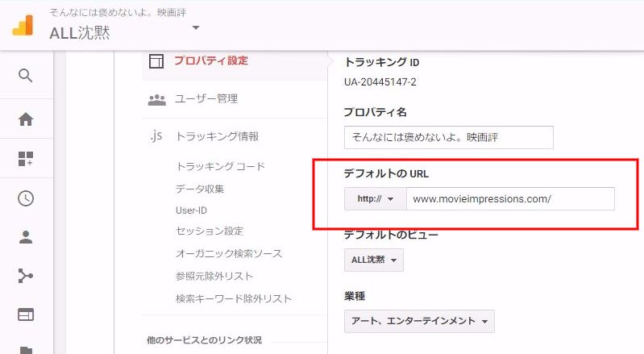Screen dimensions: 644x354
Task: Open 検索キーワード除外リスト link
Action: tap(234, 298)
